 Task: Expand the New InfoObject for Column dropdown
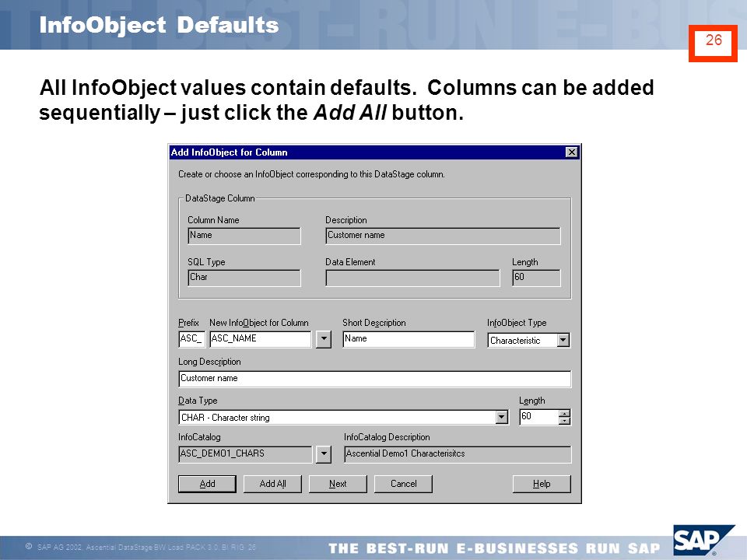pyautogui.click(x=324, y=339)
